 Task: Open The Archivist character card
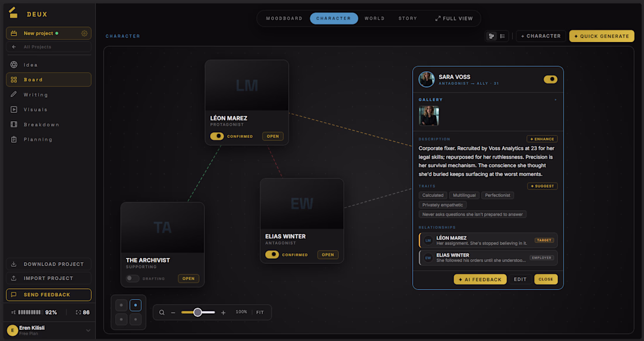coord(189,278)
